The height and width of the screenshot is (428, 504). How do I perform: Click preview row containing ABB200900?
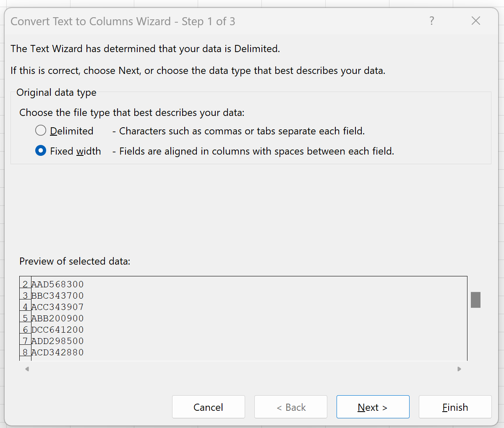coord(57,318)
